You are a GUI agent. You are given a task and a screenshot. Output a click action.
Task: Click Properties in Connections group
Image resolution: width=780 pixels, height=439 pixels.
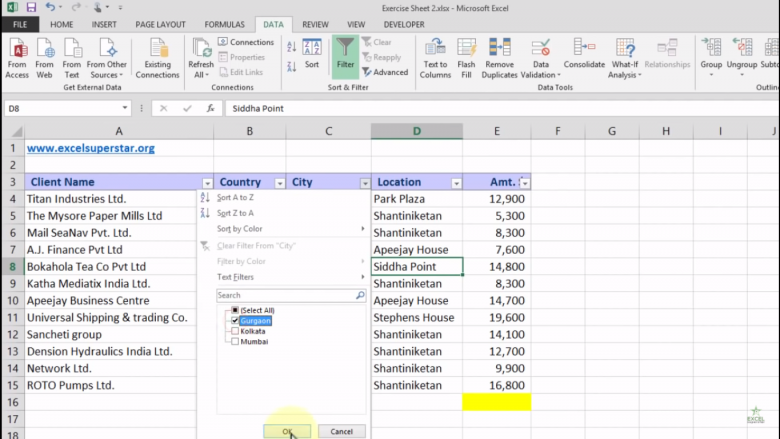(242, 57)
